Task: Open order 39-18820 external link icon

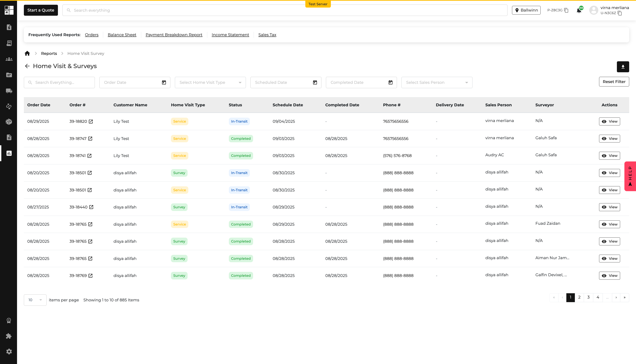Action: [91, 121]
